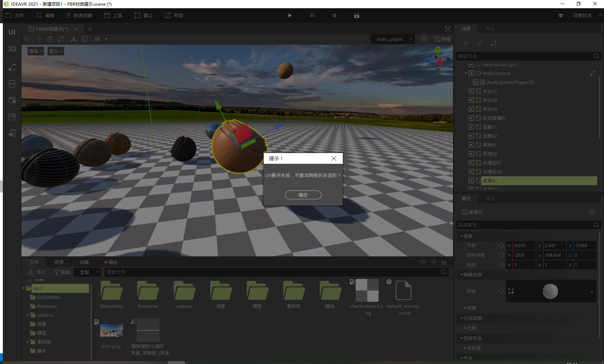Click the export share icon in left sidebar
The height and width of the screenshot is (364, 604).
click(12, 117)
